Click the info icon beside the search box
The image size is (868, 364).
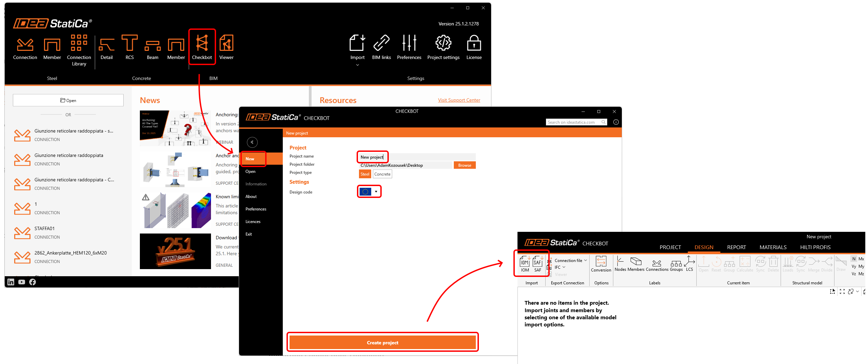point(616,122)
